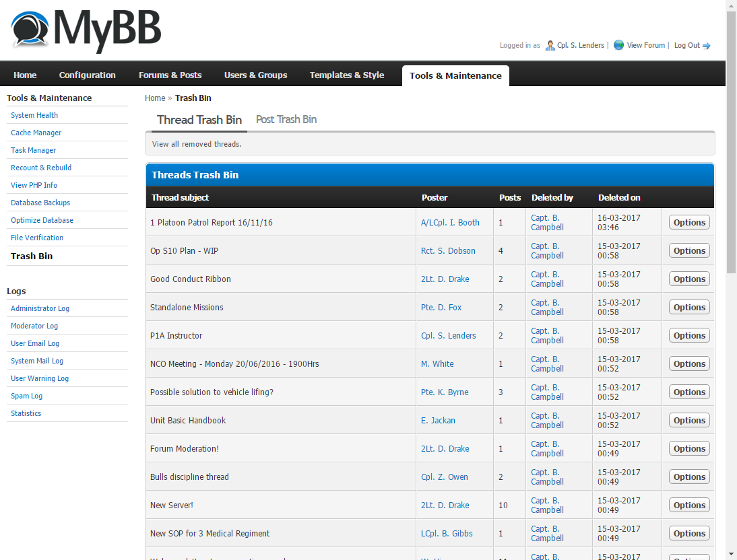Viewport: 737px width, 560px height.
Task: Click the MyBB logo
Action: coord(86,30)
